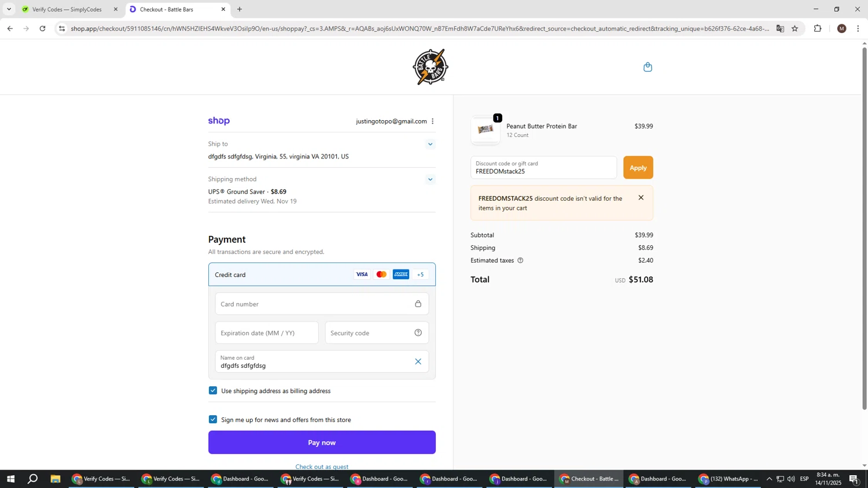Open WhatsApp window from taskbar
Image resolution: width=868 pixels, height=488 pixels.
[x=728, y=479]
